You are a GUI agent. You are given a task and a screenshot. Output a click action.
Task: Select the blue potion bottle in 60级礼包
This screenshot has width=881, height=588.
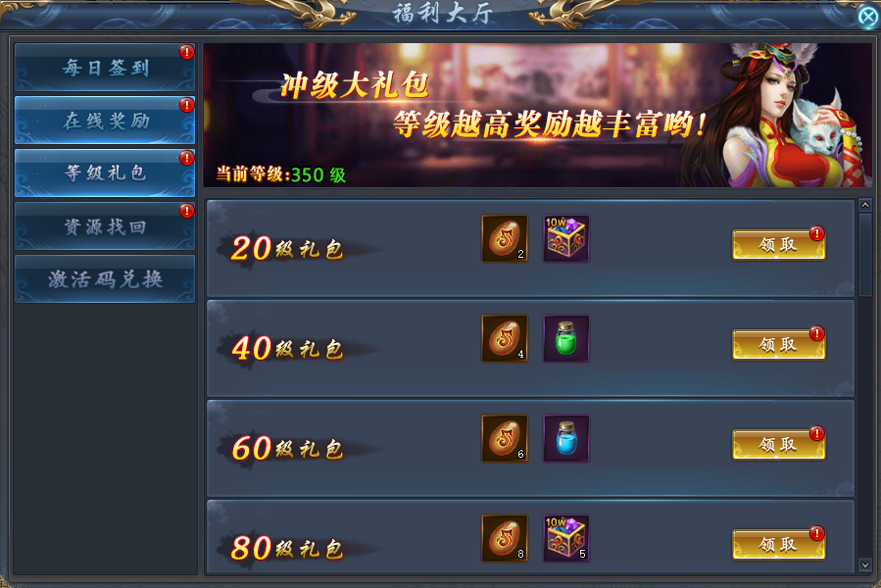565,438
